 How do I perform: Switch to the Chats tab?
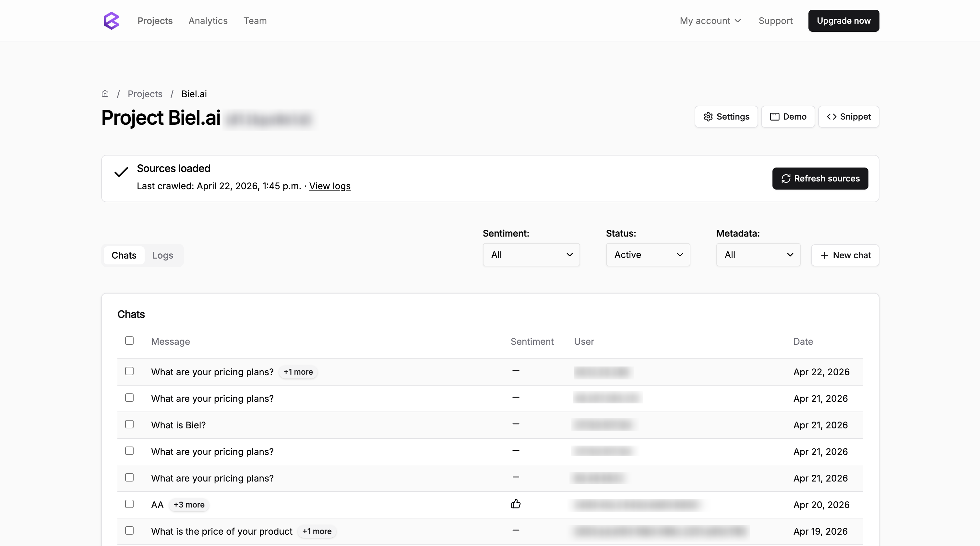pos(124,255)
